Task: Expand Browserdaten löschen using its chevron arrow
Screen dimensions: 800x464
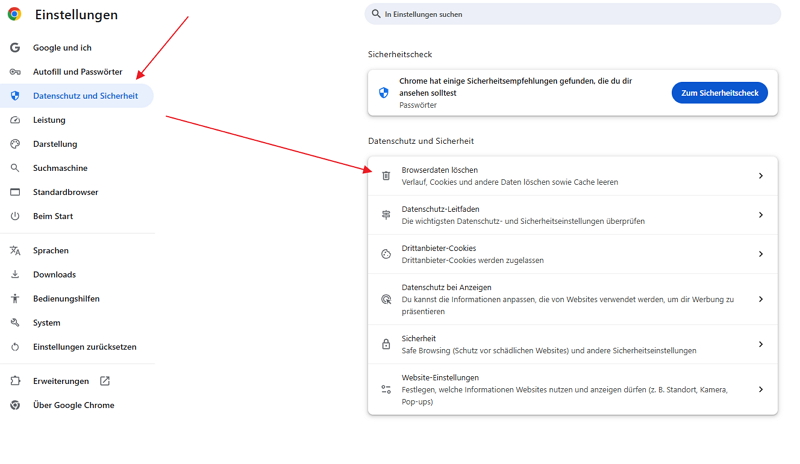Action: (760, 176)
